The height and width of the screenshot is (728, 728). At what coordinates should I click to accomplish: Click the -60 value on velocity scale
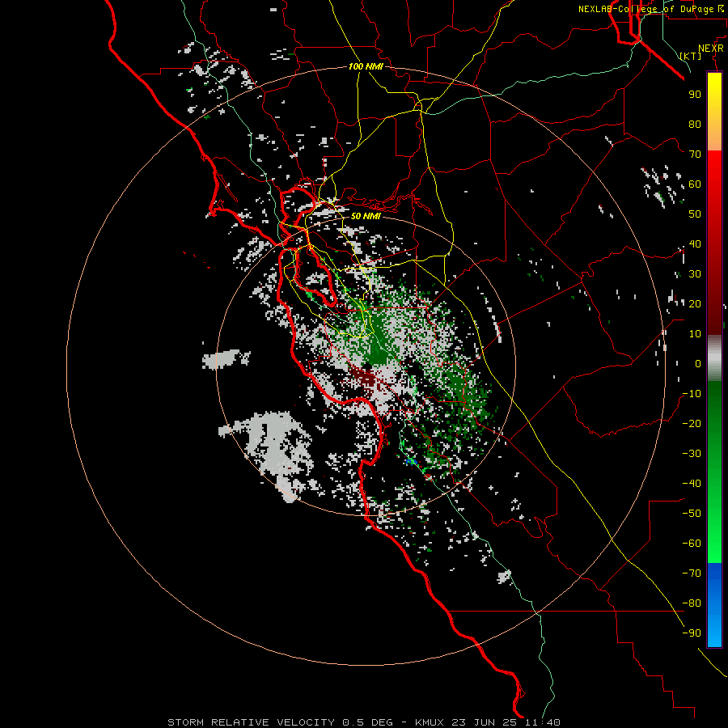(x=692, y=544)
